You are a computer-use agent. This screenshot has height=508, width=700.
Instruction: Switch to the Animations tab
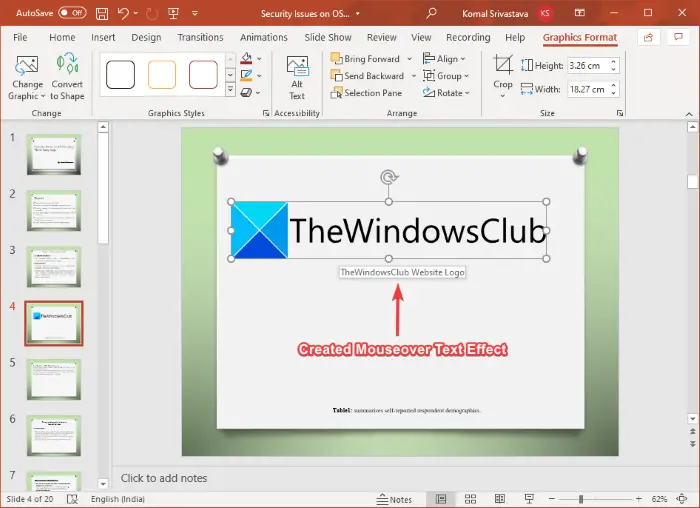(264, 37)
